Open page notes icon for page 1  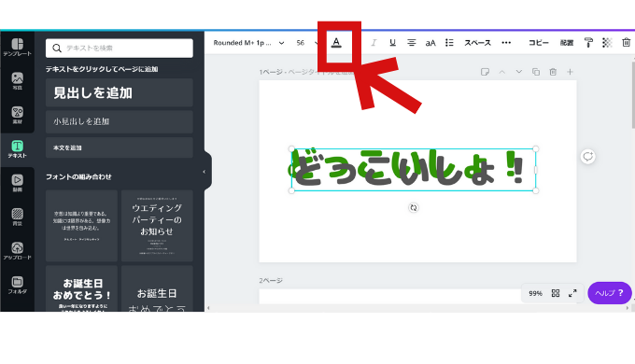(x=485, y=72)
